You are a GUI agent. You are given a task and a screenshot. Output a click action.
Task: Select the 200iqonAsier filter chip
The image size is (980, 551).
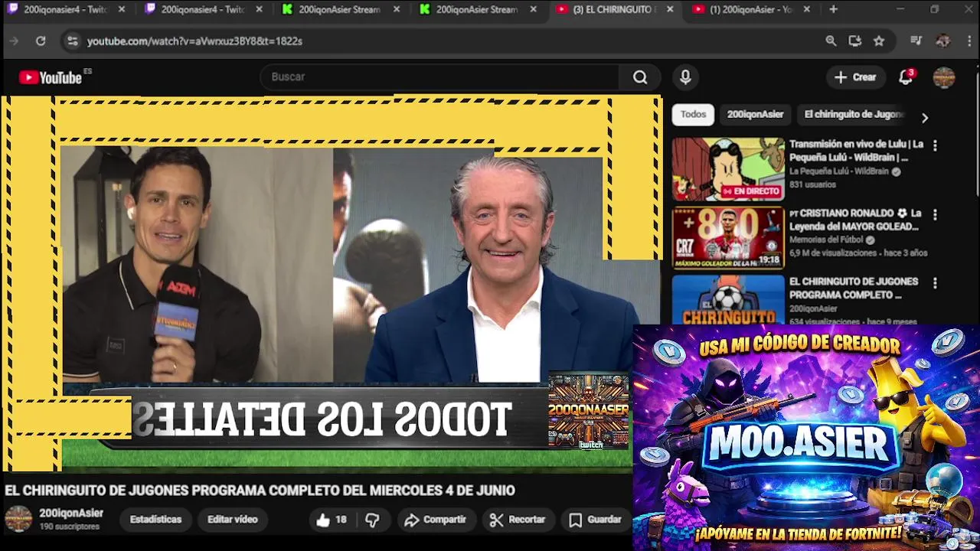pyautogui.click(x=755, y=114)
